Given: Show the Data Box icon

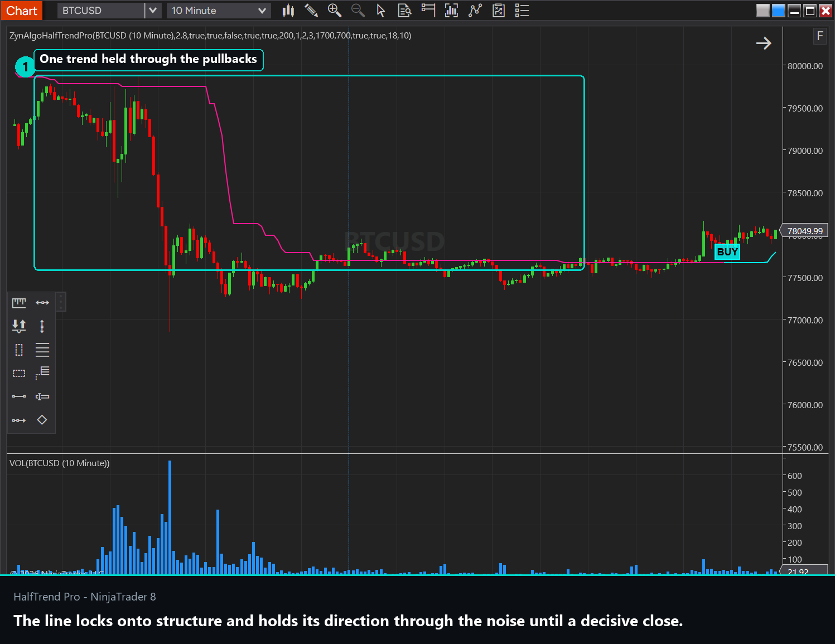Looking at the screenshot, I should (405, 11).
